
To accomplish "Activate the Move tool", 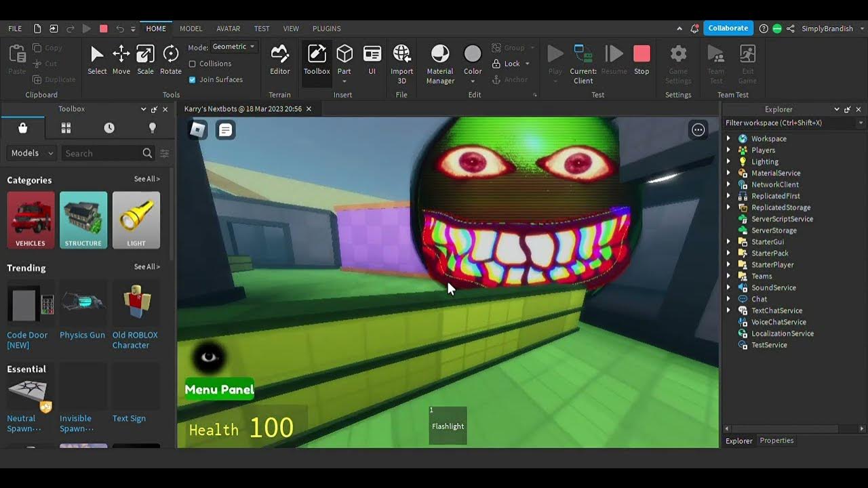I will tap(121, 60).
